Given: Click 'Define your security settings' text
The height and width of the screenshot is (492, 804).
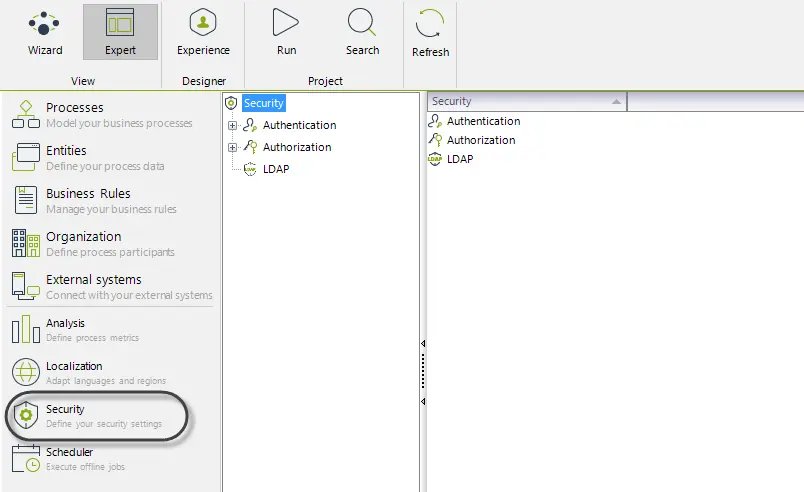Looking at the screenshot, I should (104, 424).
